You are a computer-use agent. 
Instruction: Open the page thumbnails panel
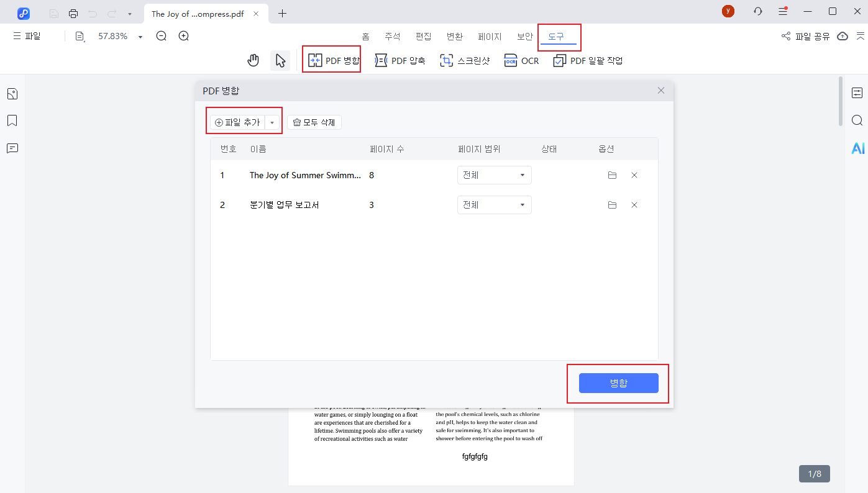(12, 93)
